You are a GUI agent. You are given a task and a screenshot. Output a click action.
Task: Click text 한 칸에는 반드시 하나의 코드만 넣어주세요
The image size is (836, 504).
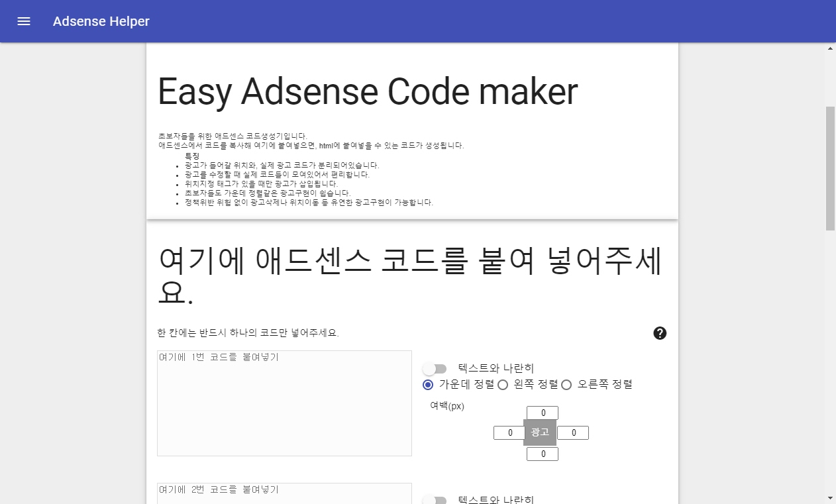pyautogui.click(x=248, y=333)
